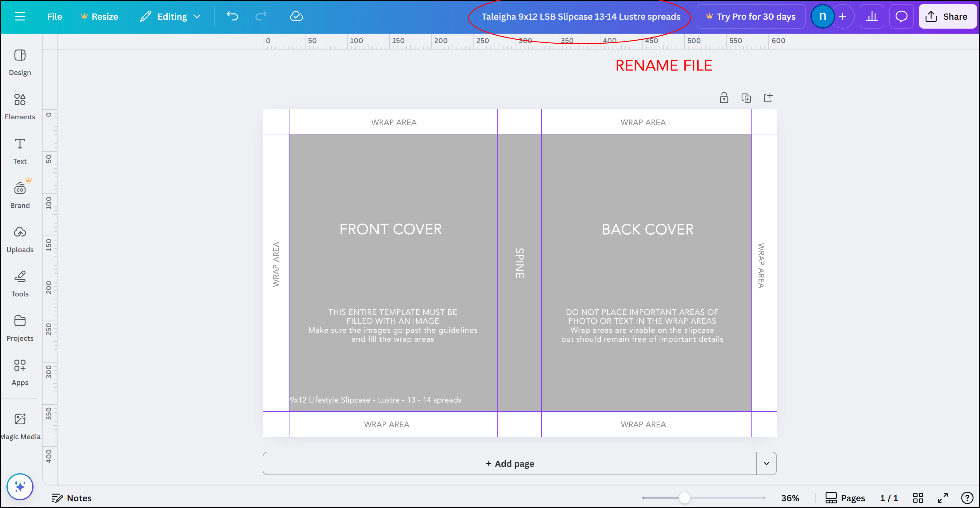Select the FRONT COVER text
Screen dimensions: 980x508
tap(390, 229)
